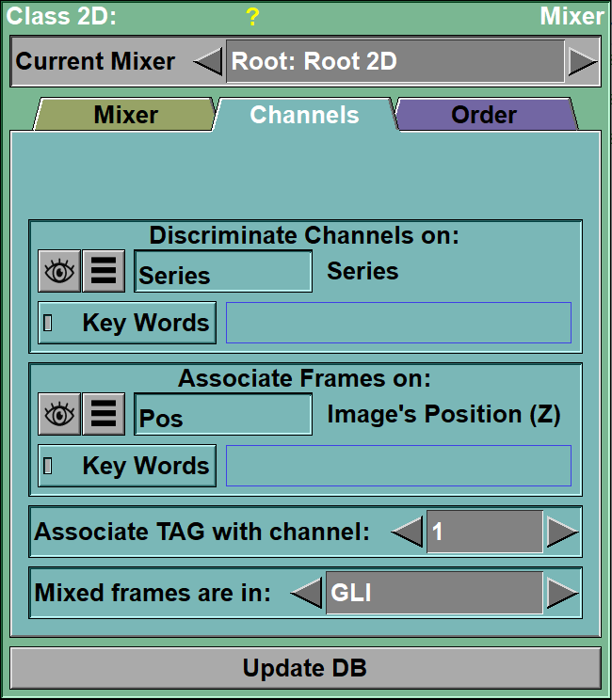Click the Series discriminate input field
The width and height of the screenshot is (612, 700).
(x=223, y=272)
